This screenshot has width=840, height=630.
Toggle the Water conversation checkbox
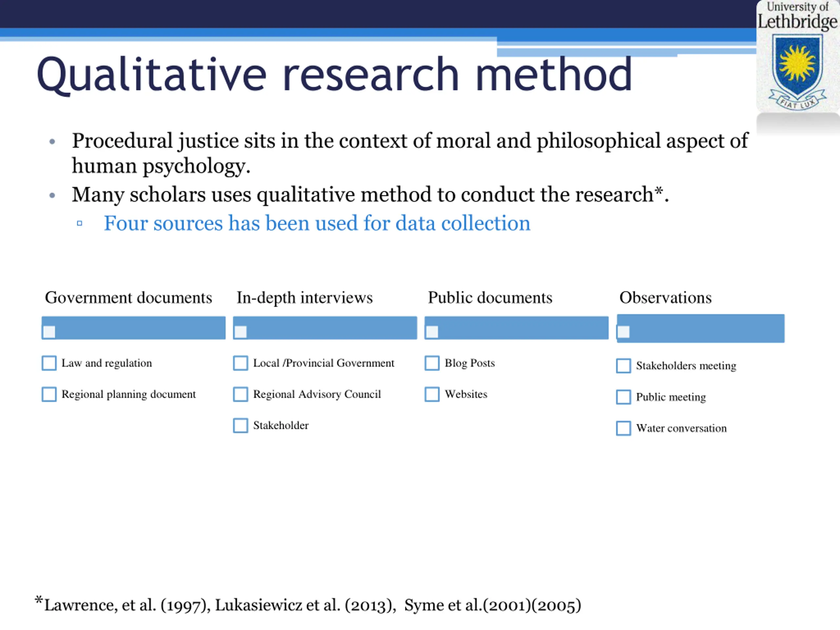(623, 428)
